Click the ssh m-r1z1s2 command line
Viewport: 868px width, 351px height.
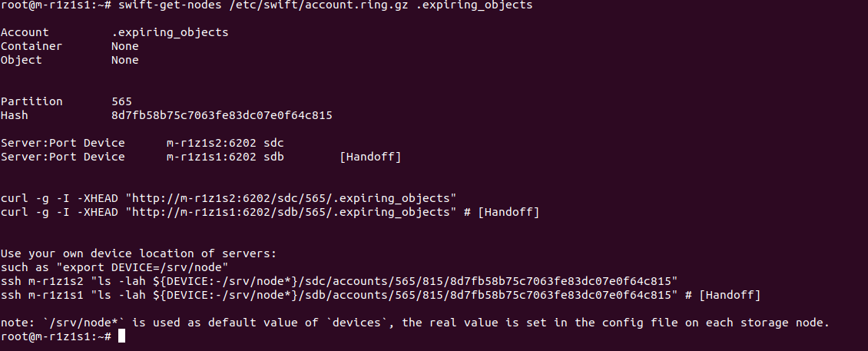click(338, 281)
